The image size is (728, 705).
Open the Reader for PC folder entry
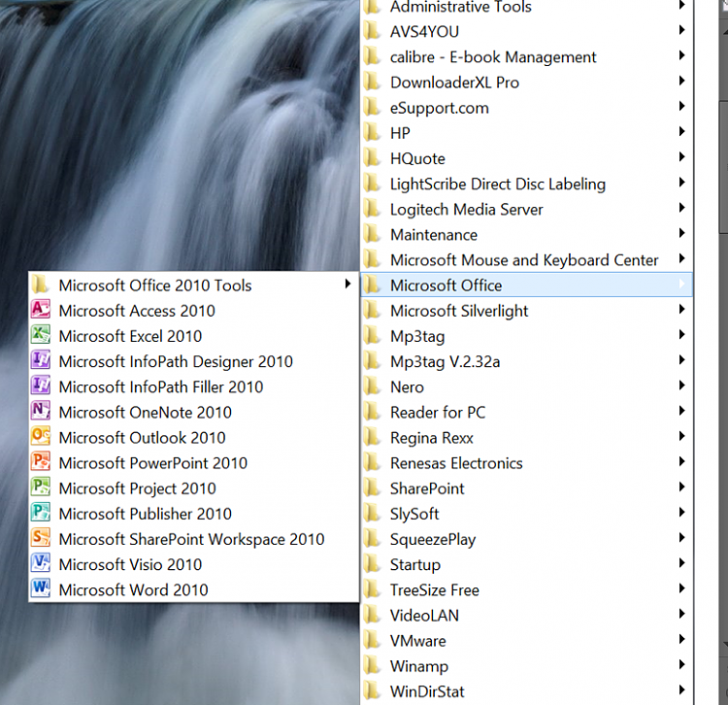[526, 412]
